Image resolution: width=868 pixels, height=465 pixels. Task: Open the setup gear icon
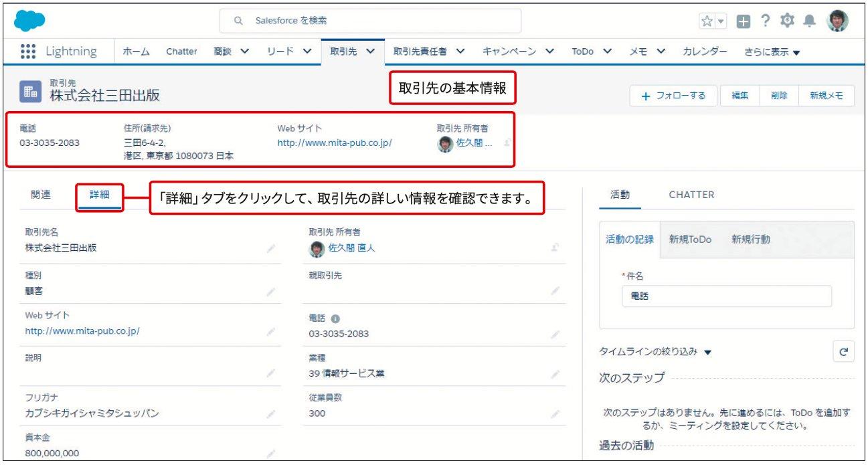pyautogui.click(x=787, y=21)
